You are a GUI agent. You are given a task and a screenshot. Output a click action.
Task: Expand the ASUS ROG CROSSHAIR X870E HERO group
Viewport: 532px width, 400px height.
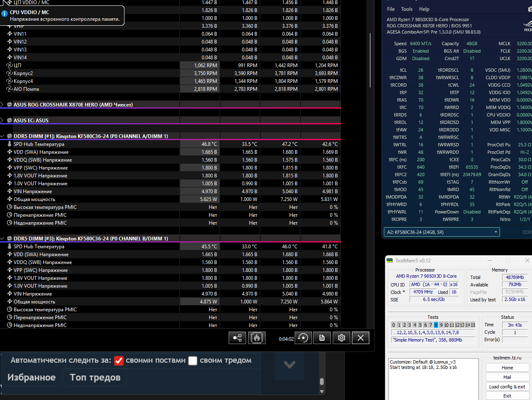[2, 104]
